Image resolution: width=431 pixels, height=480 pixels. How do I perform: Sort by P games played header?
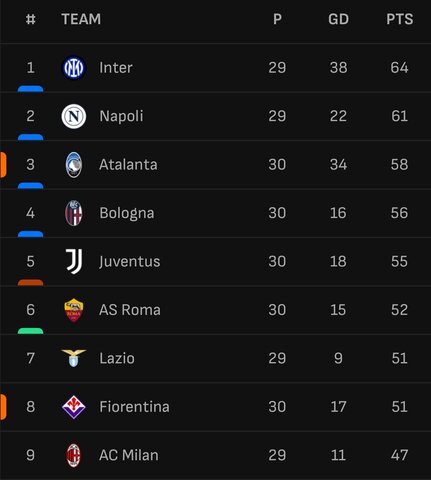(277, 19)
